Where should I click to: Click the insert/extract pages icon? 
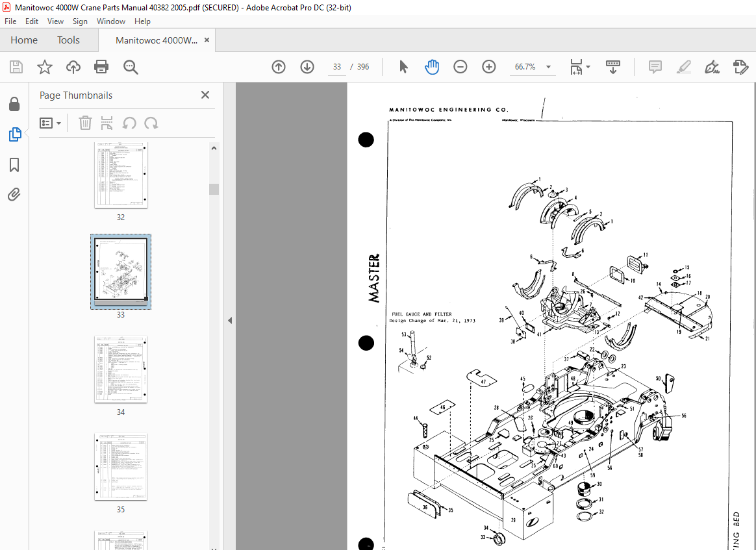107,123
